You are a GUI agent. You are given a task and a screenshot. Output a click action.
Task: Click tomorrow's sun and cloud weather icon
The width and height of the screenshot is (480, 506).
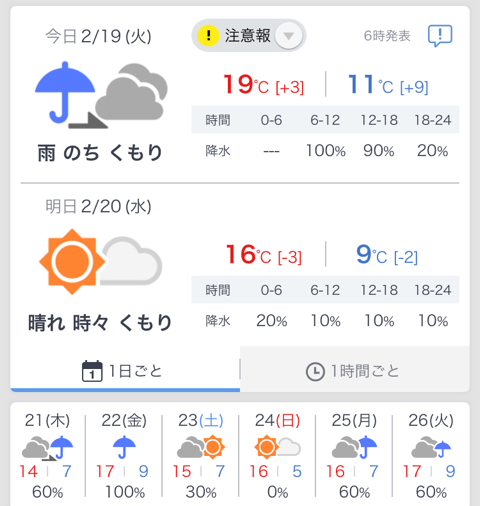point(101,262)
